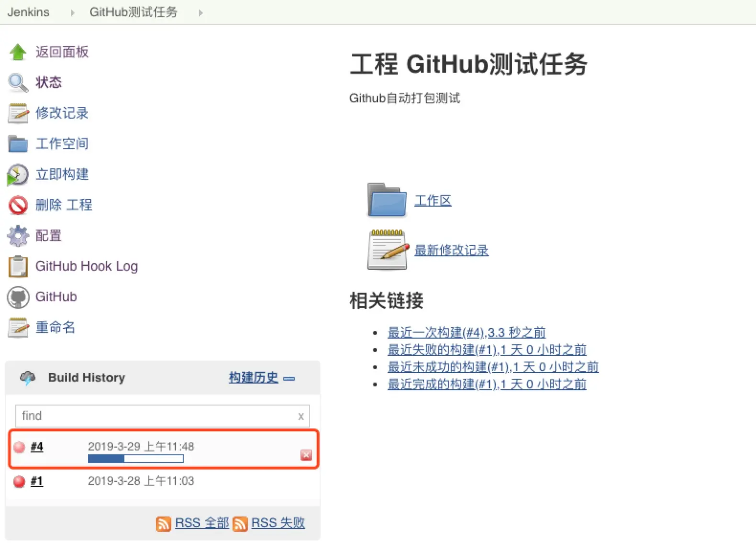Open 配置 in the sidebar
The width and height of the screenshot is (756, 549).
click(x=49, y=235)
